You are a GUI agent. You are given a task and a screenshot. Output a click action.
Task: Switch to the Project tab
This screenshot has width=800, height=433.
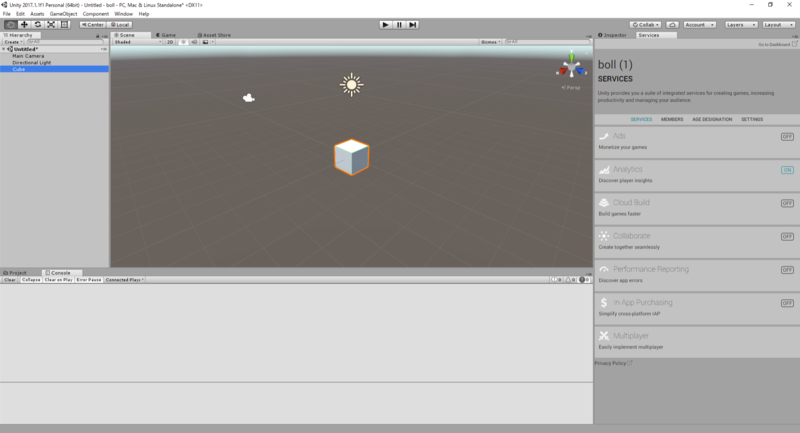point(15,273)
